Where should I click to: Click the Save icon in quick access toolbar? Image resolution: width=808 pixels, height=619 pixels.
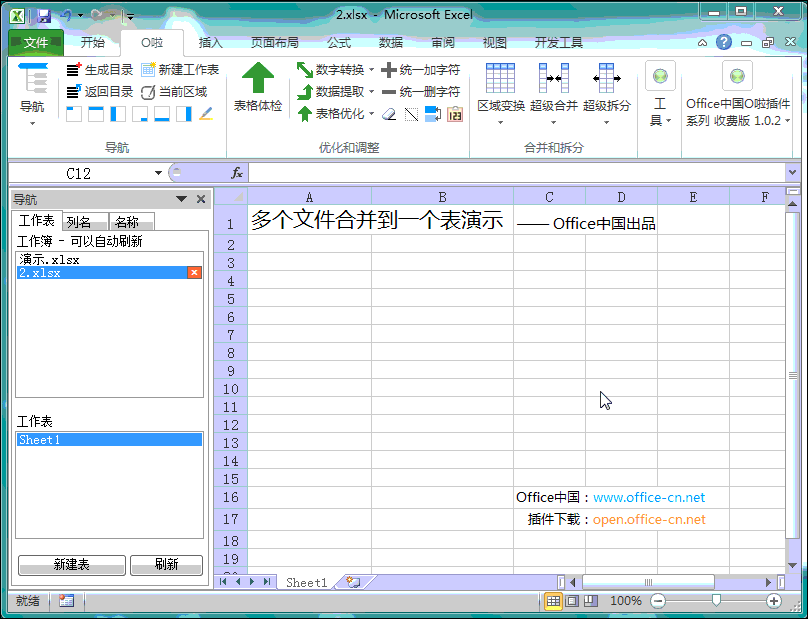tap(44, 15)
